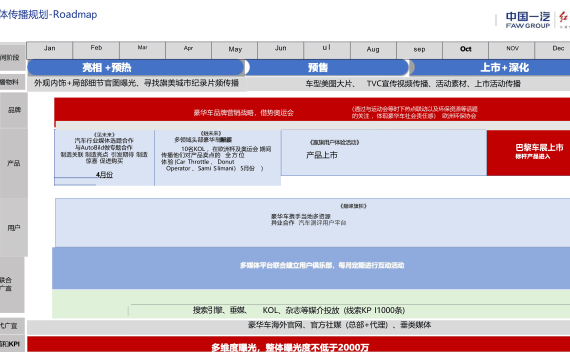Select the 产品上市 light blue box

[384, 152]
